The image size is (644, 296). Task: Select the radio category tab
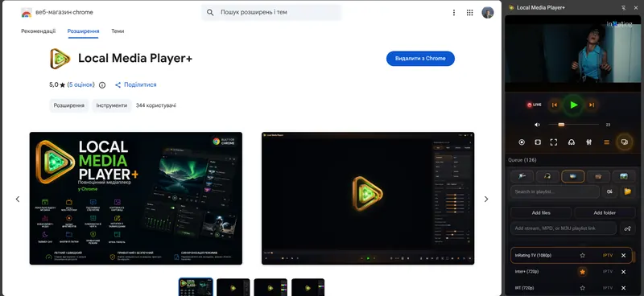[x=598, y=176]
